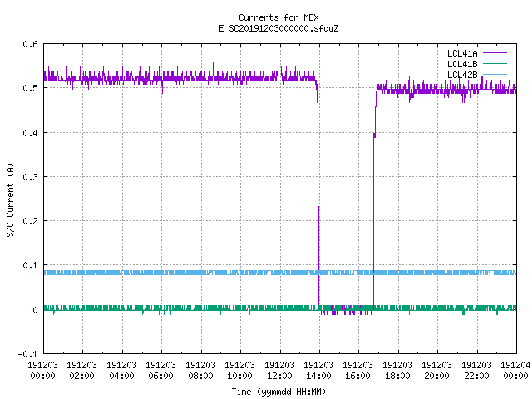This screenshot has width=532, height=399.
Task: Click the y-axis tick value 0.1
Action: 30,265
